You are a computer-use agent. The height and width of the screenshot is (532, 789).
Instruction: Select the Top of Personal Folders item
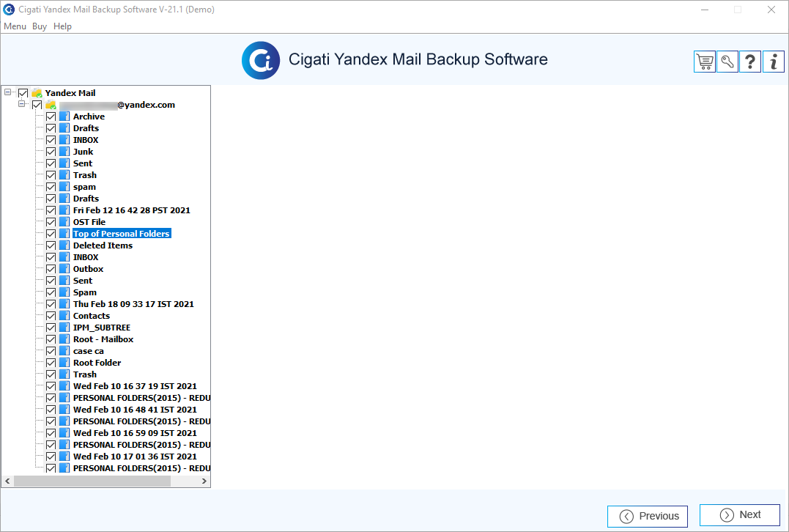click(122, 234)
